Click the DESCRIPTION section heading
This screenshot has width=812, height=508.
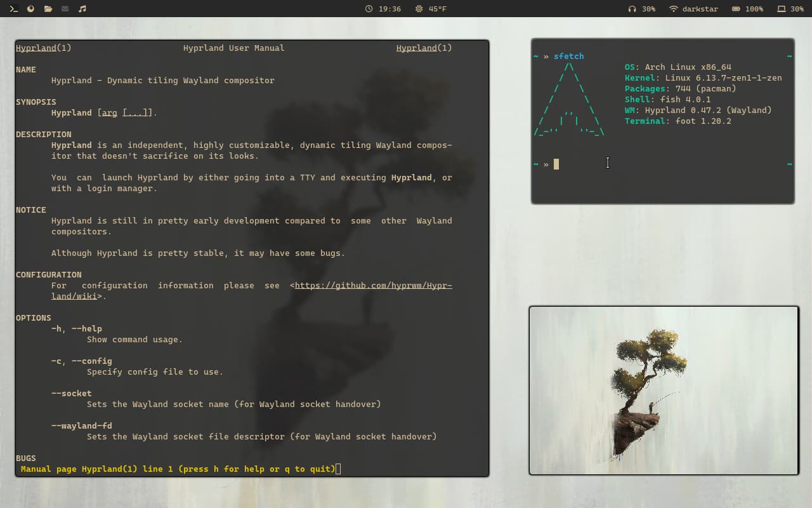coord(44,135)
